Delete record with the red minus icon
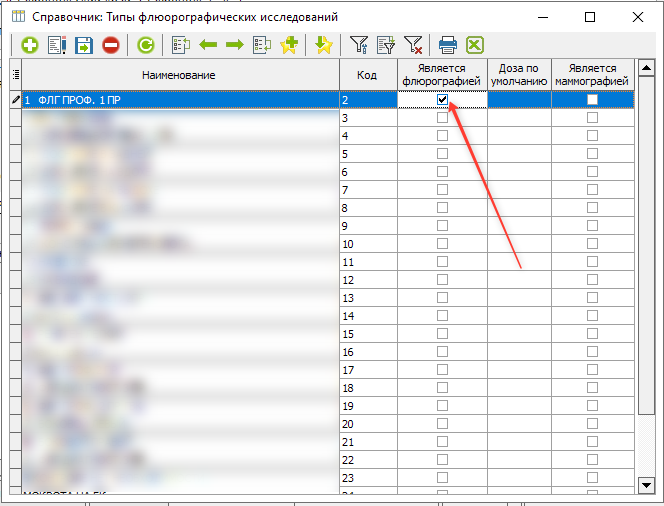The image size is (664, 506). 111,45
